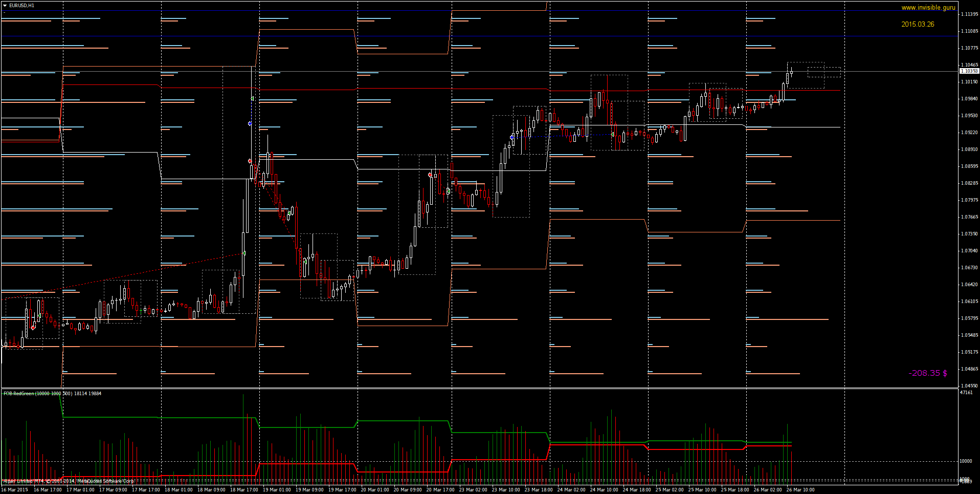
Task: Click price axis value 1.11395
Action: coord(969,14)
